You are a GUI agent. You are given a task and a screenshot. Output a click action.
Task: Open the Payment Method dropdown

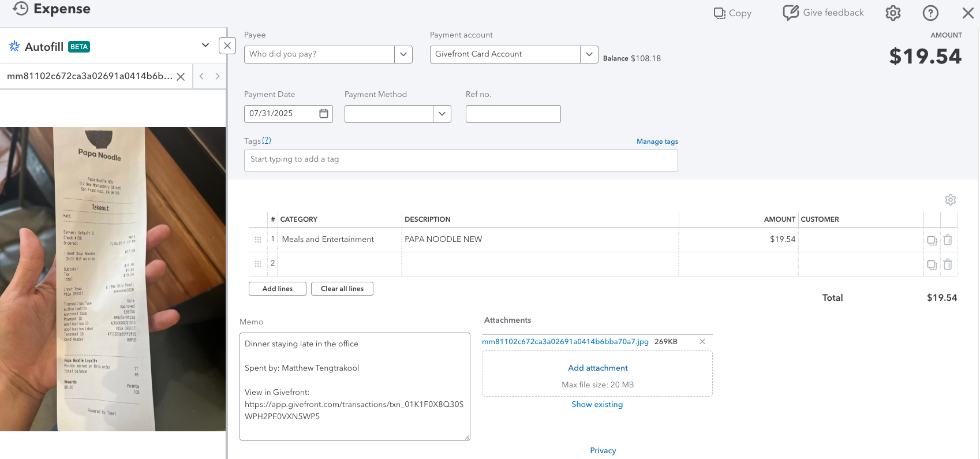442,114
